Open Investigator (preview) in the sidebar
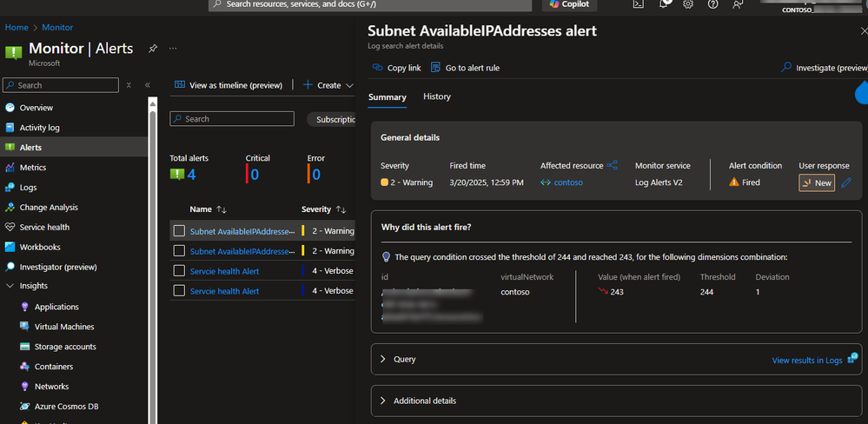The image size is (868, 424). [58, 268]
